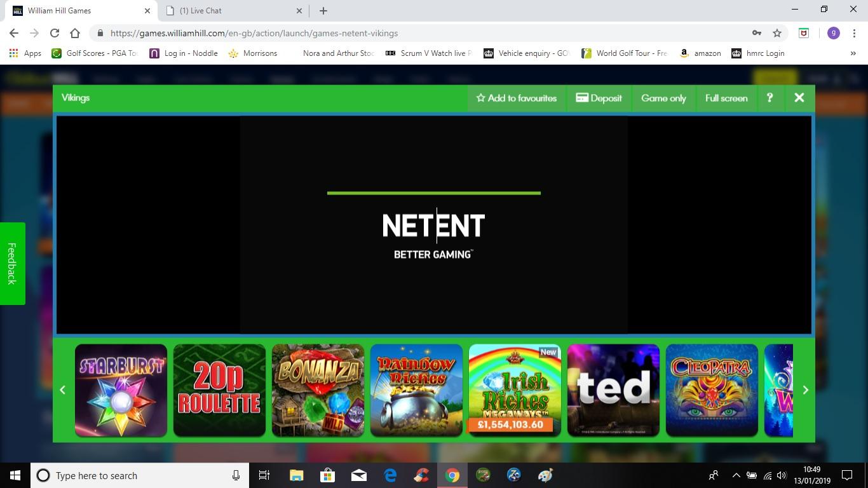The width and height of the screenshot is (868, 488).
Task: Show previous games in carousel
Action: (x=62, y=390)
